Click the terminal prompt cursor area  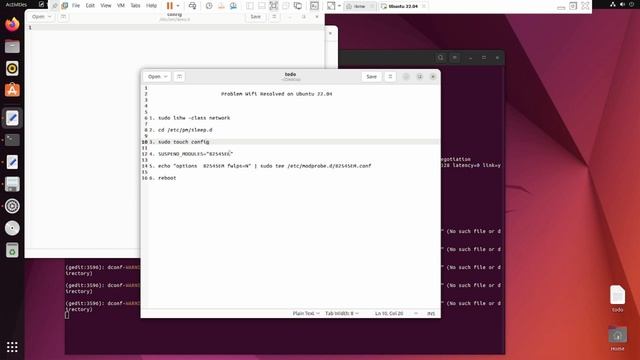coord(67,315)
